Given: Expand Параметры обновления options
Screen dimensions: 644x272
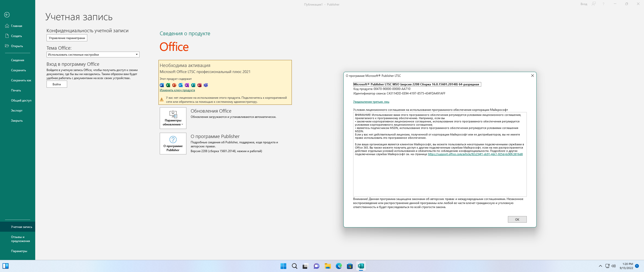Looking at the screenshot, I should click(173, 118).
